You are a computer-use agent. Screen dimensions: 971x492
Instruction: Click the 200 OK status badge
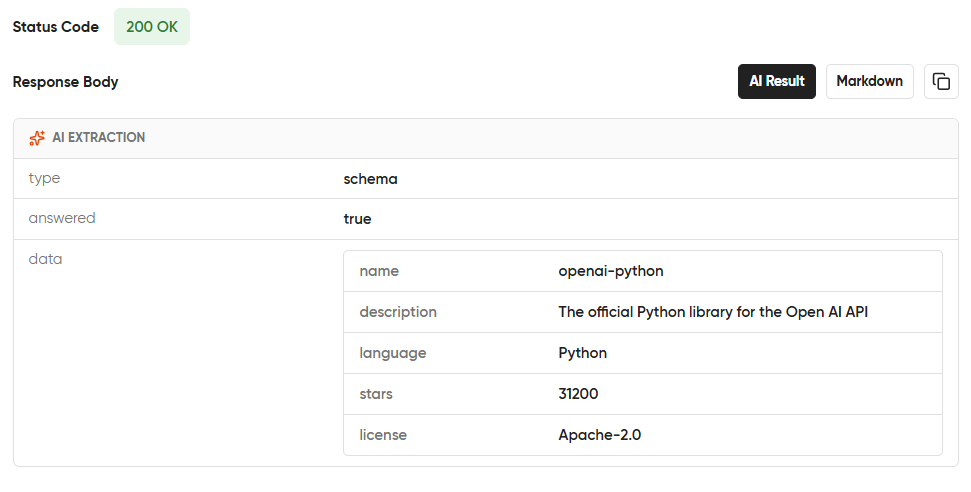(x=152, y=27)
